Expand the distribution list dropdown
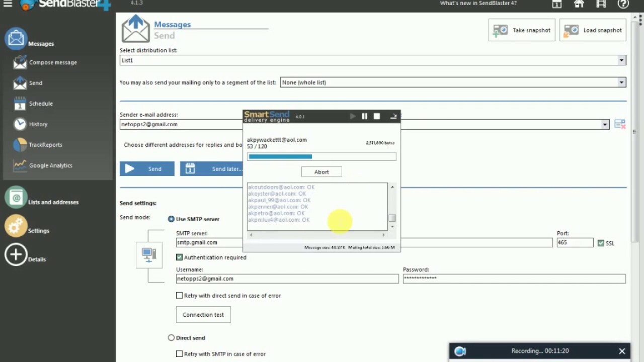The width and height of the screenshot is (644, 362). [622, 60]
